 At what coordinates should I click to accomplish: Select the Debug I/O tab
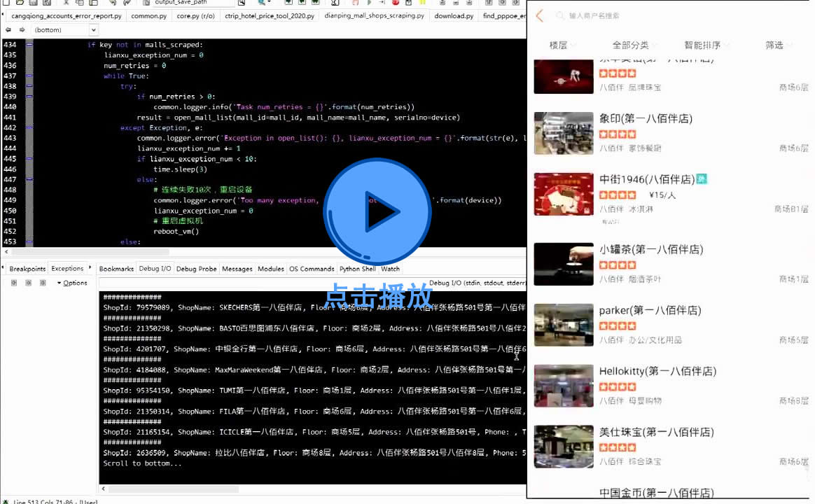coord(155,269)
